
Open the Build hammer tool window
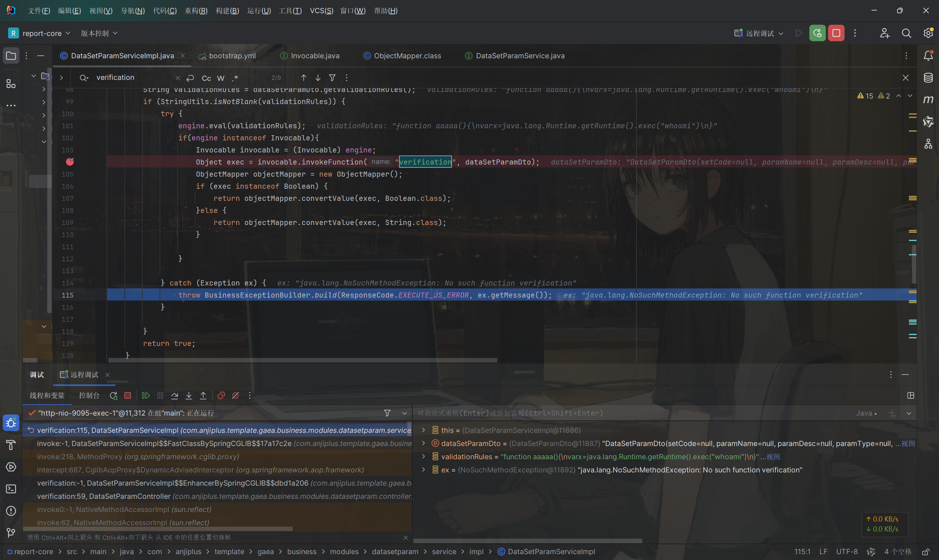11,445
